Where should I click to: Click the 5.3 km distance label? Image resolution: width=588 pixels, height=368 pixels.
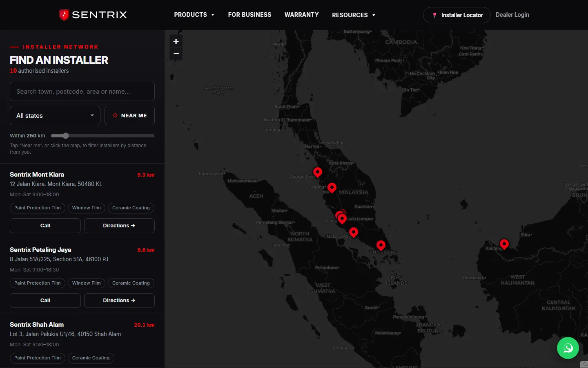pos(146,175)
